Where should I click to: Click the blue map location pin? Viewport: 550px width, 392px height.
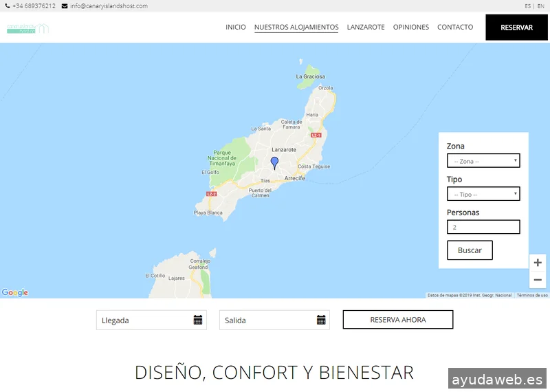click(x=274, y=164)
